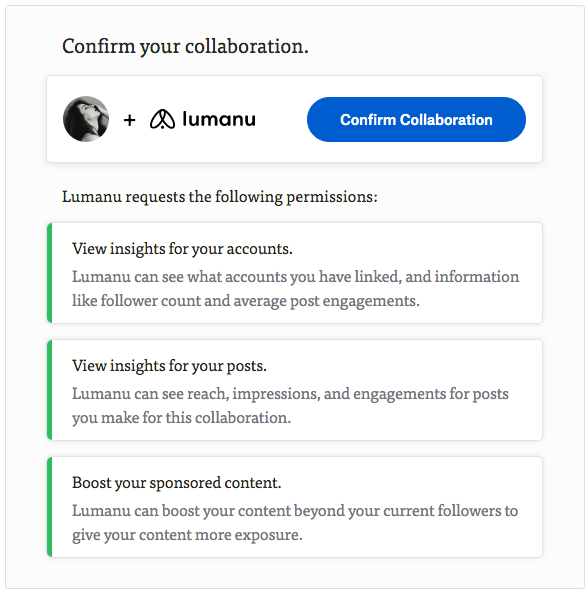Click green bar on accounts insights card
Screen dimensions: 585x589
[49, 273]
